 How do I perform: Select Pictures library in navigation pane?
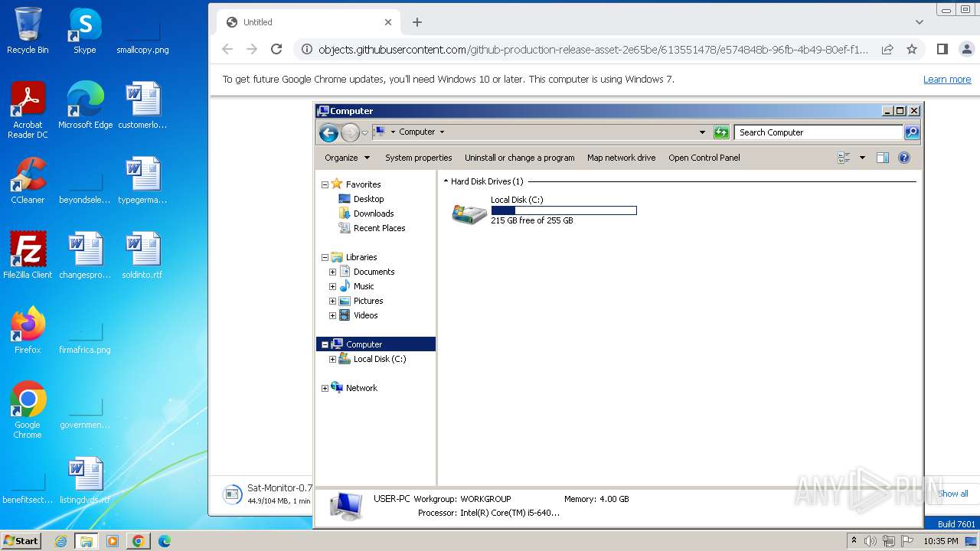pos(367,301)
